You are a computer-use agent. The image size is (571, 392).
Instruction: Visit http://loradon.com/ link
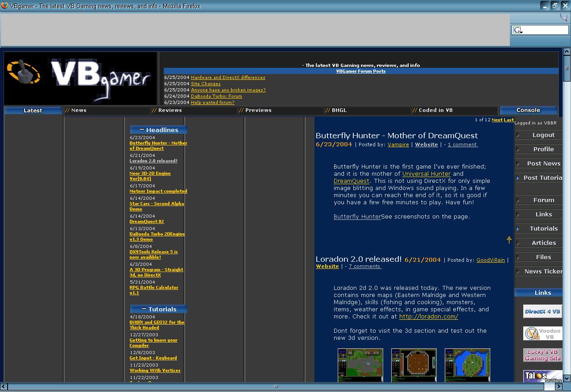[429, 317]
